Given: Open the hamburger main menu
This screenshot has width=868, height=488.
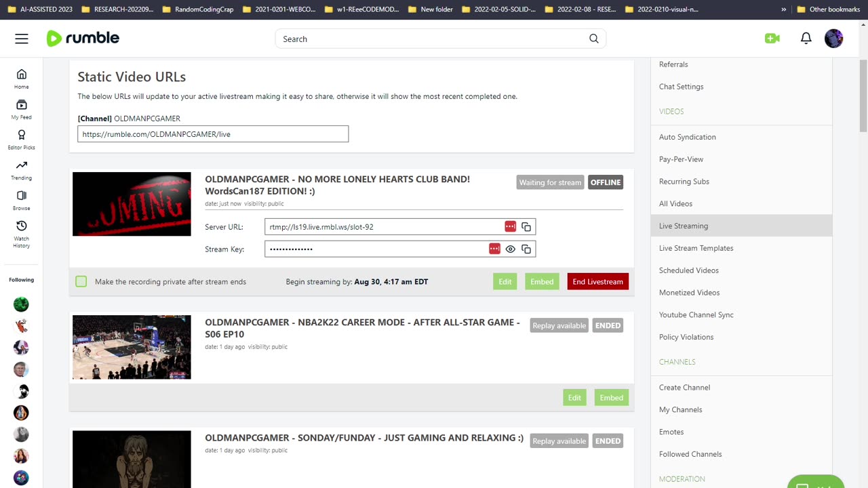Looking at the screenshot, I should 22,39.
